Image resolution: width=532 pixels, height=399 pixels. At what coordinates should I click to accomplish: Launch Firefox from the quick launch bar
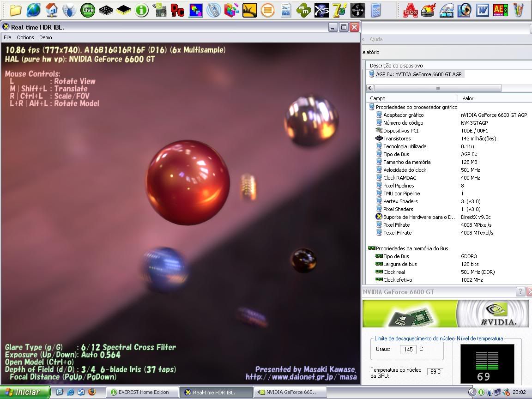point(92,392)
